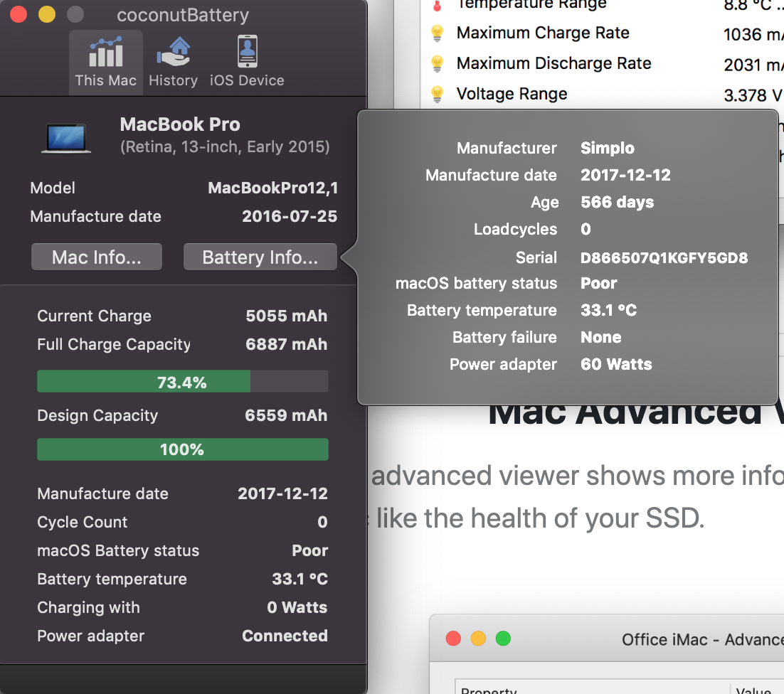Click the macOS battery status Poor value
Screen dimensions: 784x694
click(598, 283)
